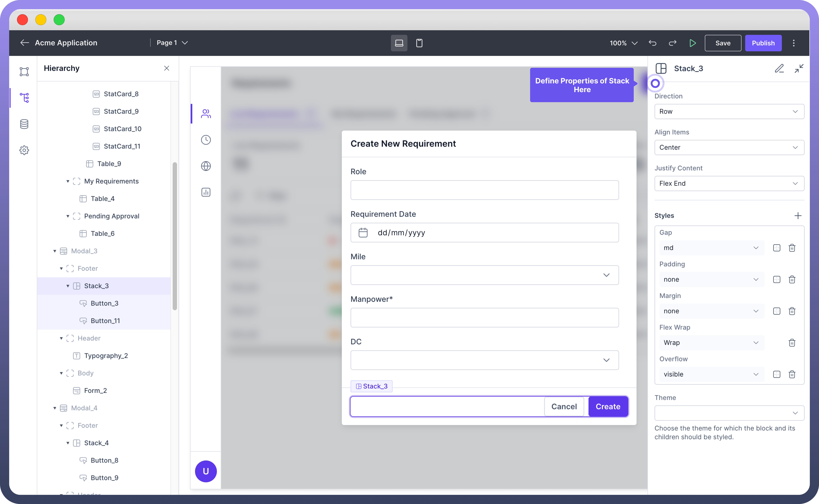Click the undo arrow in top bar

(x=653, y=43)
